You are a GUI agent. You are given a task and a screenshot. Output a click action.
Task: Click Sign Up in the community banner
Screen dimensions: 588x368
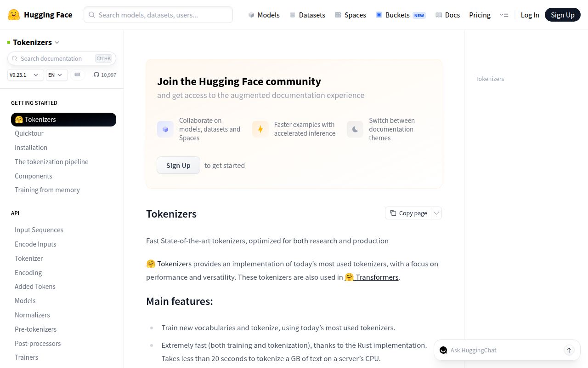point(178,165)
